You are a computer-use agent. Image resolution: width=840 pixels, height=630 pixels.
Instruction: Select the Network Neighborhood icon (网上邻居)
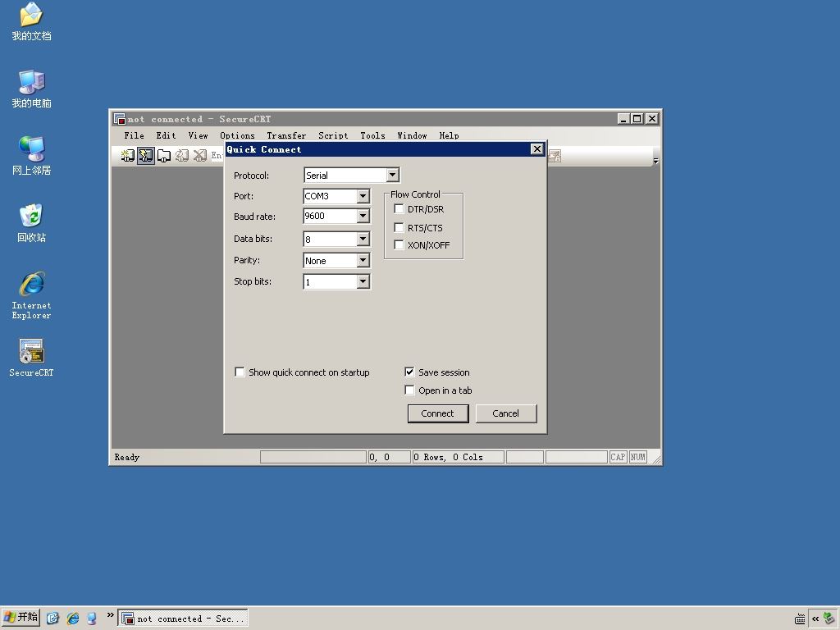31,156
